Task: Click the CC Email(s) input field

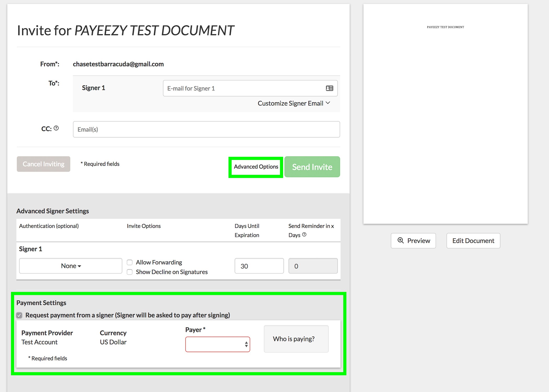Action: point(206,129)
